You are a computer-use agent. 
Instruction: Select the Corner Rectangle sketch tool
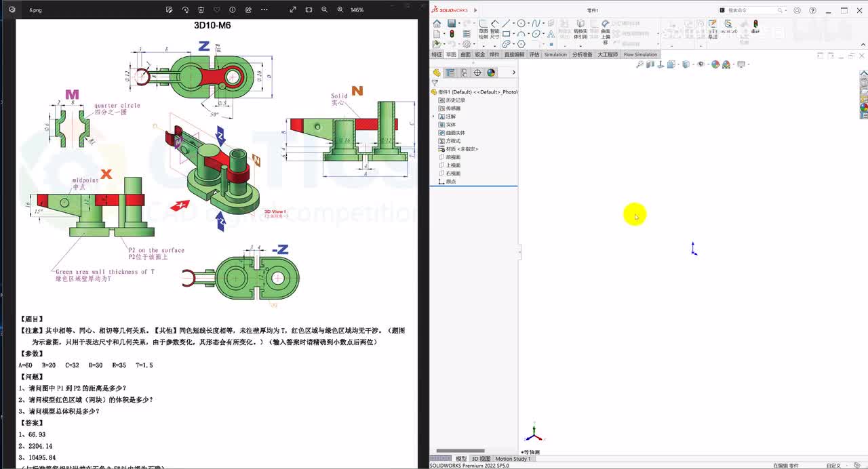(506, 33)
